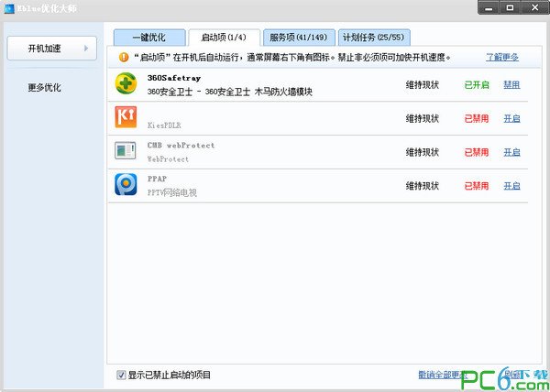Switch to the 一键优化 tab
The image size is (550, 392).
[149, 38]
